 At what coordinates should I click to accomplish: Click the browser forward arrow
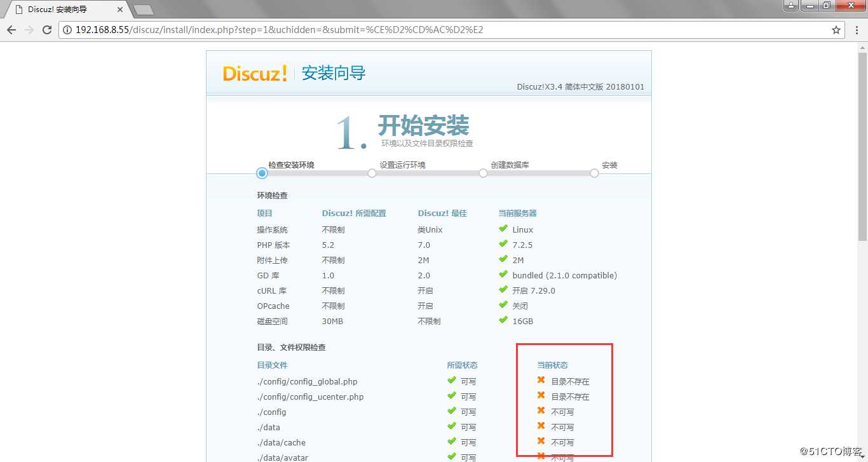[29, 30]
